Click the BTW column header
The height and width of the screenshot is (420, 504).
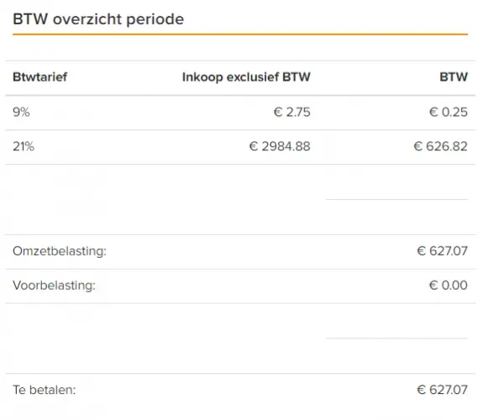coord(454,77)
